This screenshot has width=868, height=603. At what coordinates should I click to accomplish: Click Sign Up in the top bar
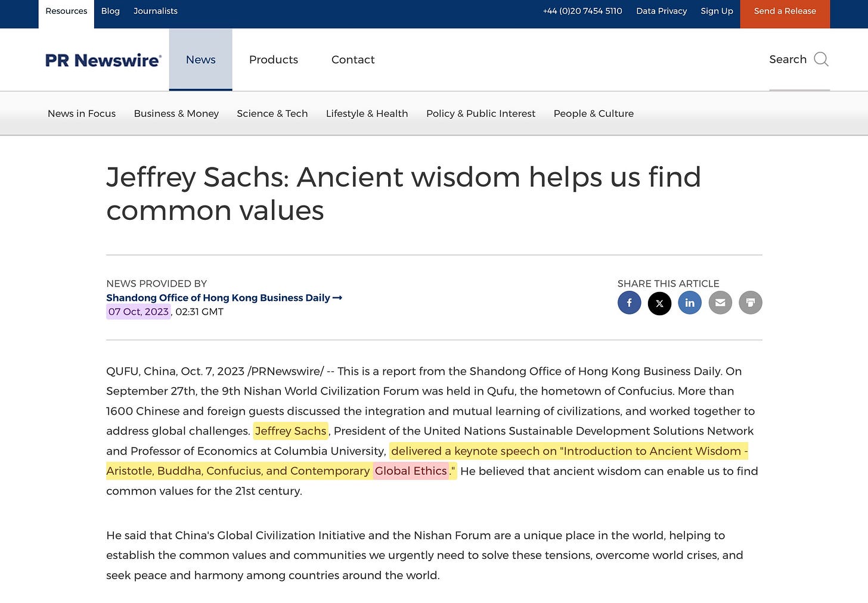coord(717,11)
